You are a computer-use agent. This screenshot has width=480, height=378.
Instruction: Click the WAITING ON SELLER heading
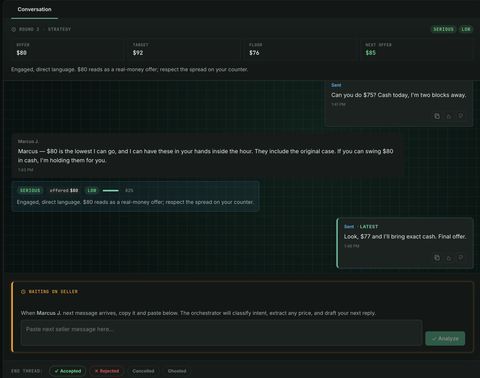[x=53, y=292]
